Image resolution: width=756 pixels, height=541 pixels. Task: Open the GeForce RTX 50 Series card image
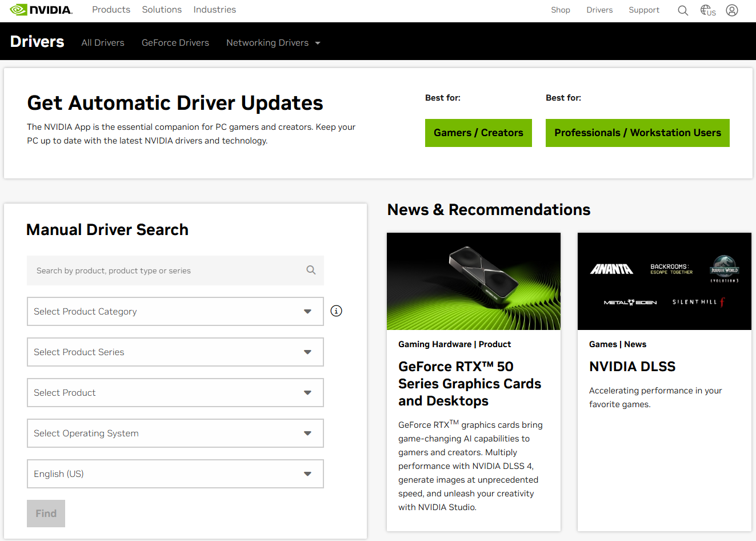(474, 281)
